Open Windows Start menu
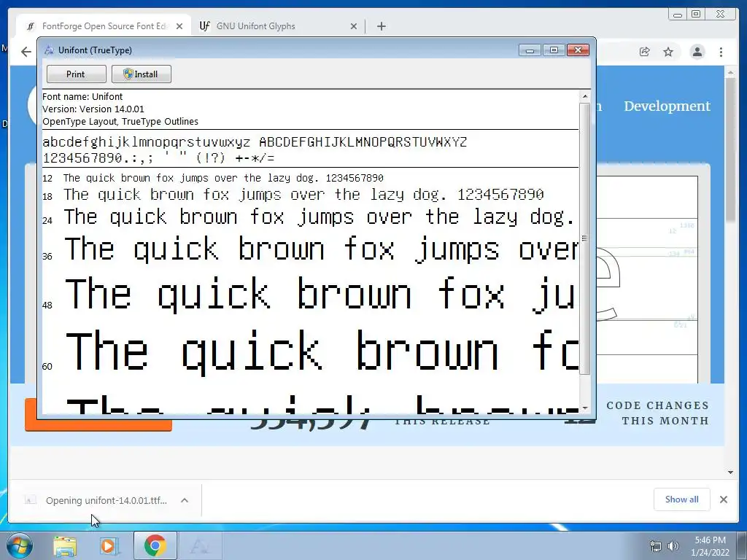The image size is (747, 560). (x=20, y=545)
